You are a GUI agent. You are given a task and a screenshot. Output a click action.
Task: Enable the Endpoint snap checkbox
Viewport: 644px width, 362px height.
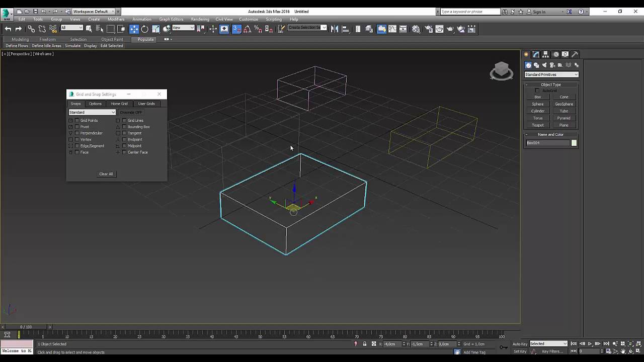[x=124, y=140]
